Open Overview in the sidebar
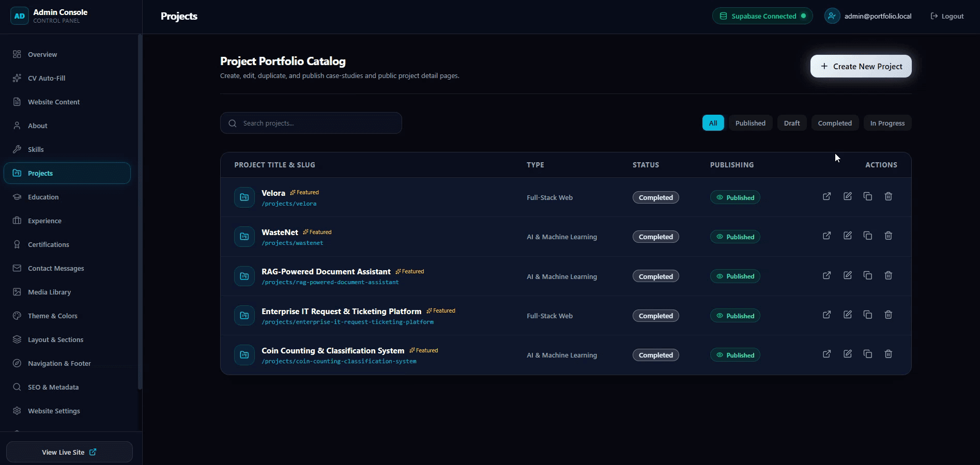980x465 pixels. coord(67,54)
